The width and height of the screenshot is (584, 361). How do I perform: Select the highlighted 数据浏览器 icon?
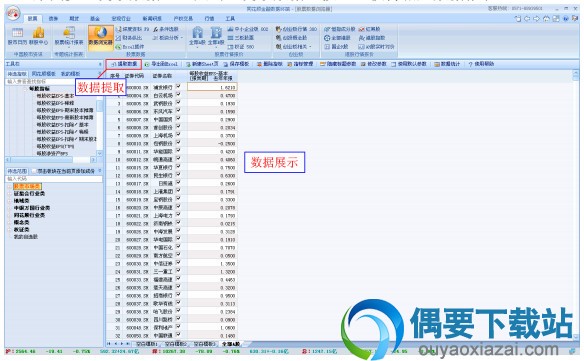[x=101, y=37]
